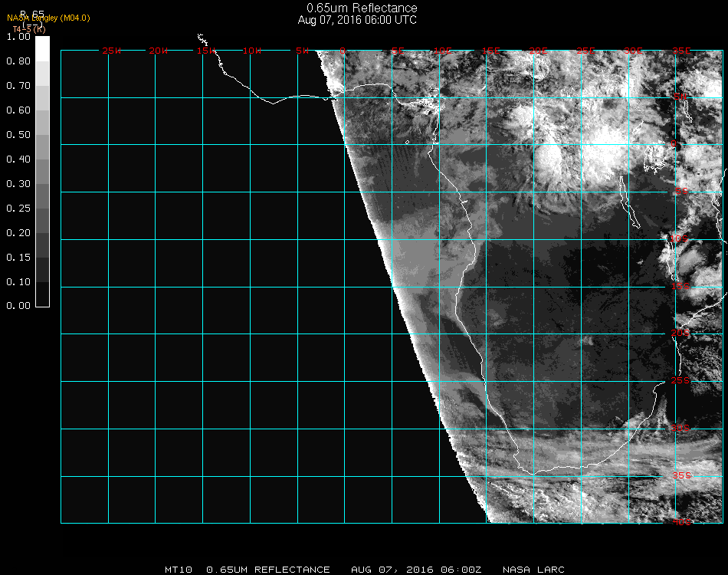
Task: Click the 'MT10' text in footer
Action: (x=178, y=570)
